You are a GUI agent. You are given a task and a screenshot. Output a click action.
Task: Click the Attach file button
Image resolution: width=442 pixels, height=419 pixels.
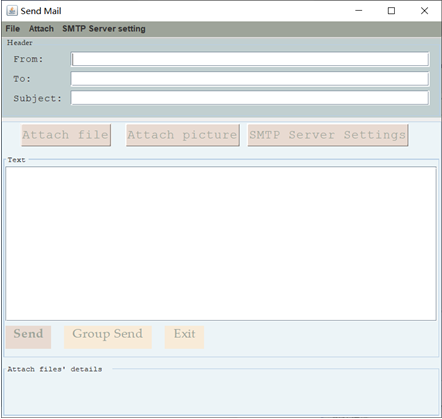pos(66,135)
